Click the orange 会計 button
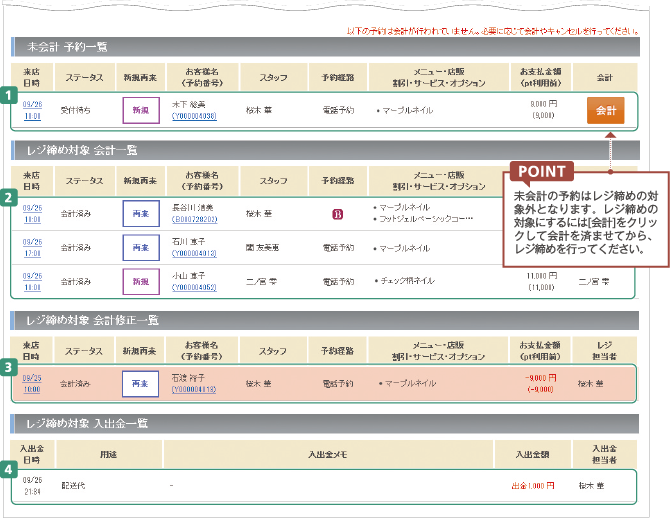Screen dimensions: 670x518 point(605,109)
